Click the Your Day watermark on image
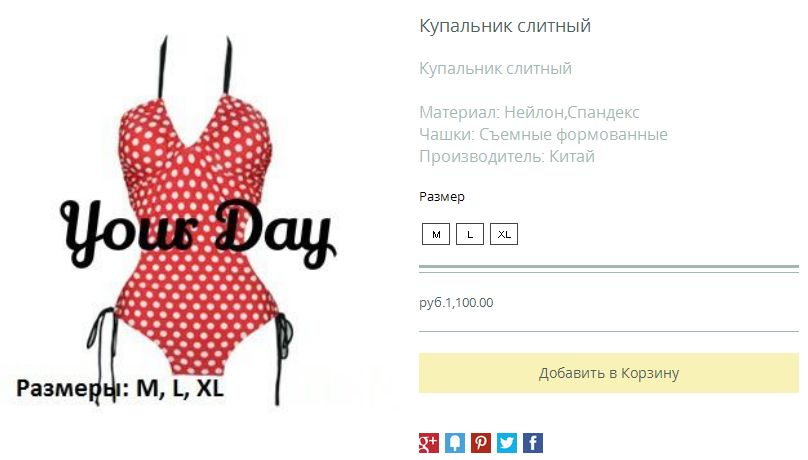 tap(198, 233)
